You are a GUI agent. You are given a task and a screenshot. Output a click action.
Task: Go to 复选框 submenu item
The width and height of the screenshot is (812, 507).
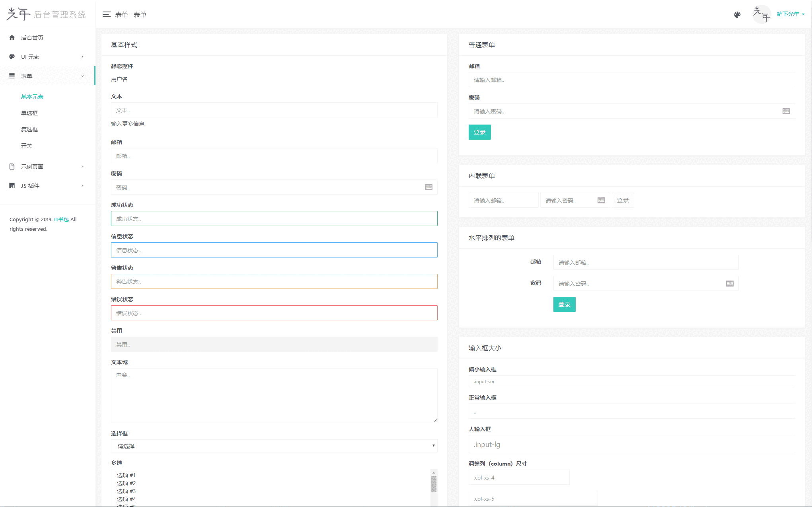(x=29, y=129)
